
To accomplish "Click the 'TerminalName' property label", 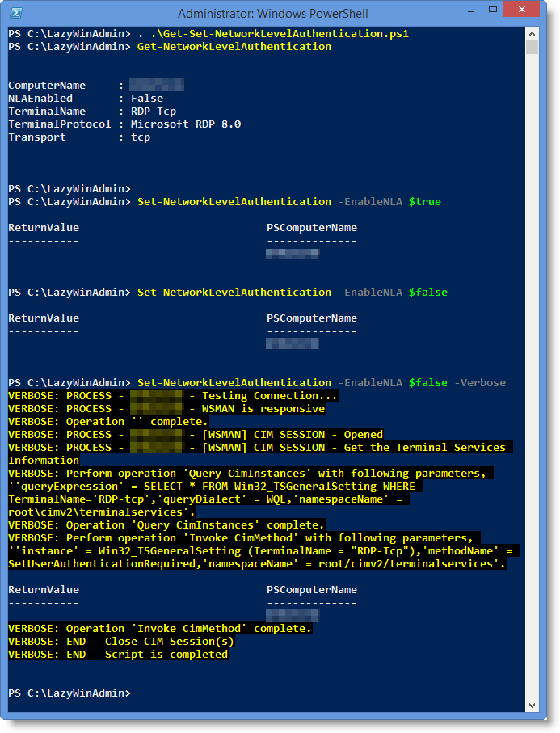I will (47, 112).
